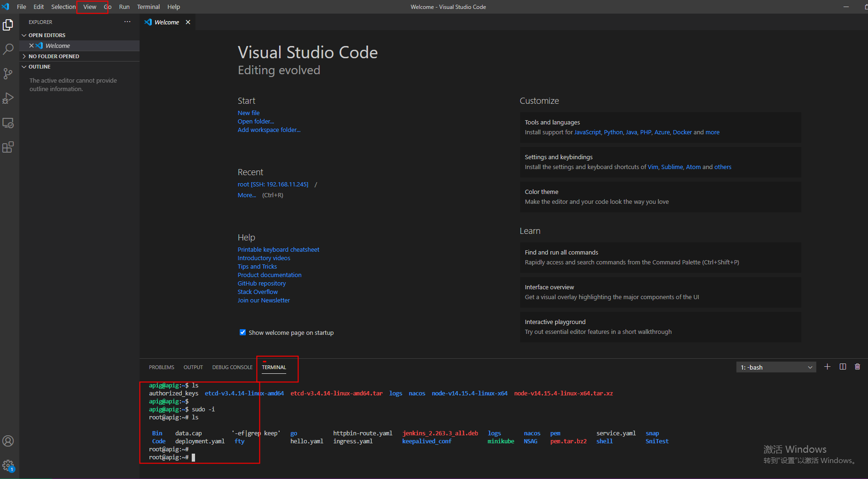Open Explorer's more actions ellipsis
The height and width of the screenshot is (479, 868).
pos(127,22)
